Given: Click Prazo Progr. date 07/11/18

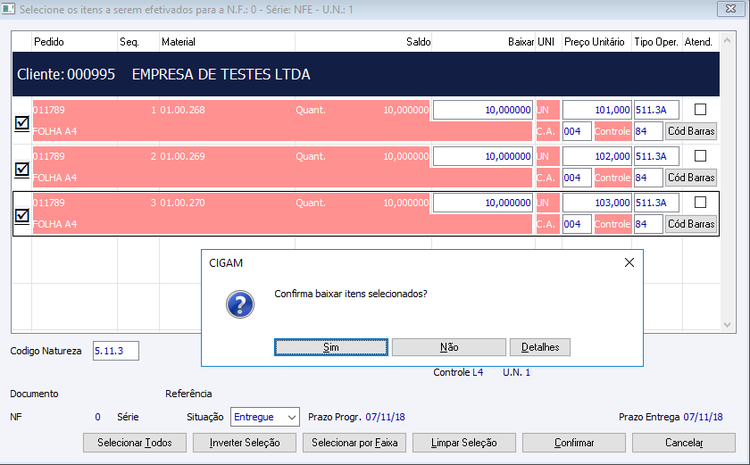Looking at the screenshot, I should [x=385, y=417].
